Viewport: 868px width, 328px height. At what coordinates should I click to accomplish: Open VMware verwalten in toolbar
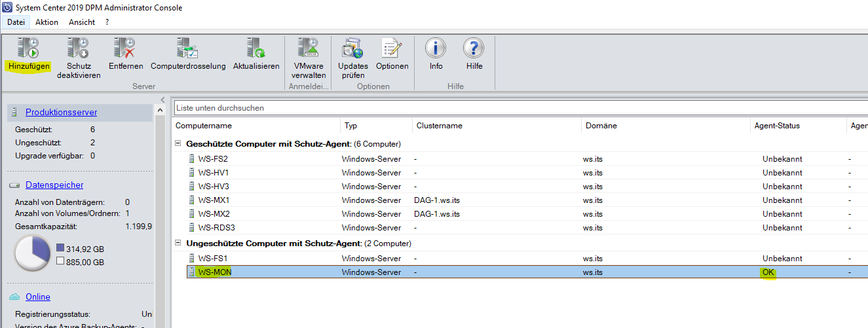309,48
